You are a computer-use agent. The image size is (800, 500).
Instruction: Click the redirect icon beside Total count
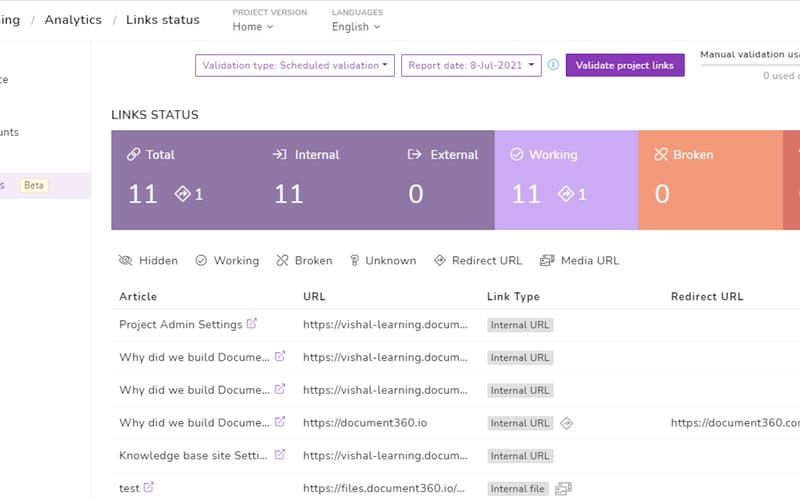tap(183, 194)
